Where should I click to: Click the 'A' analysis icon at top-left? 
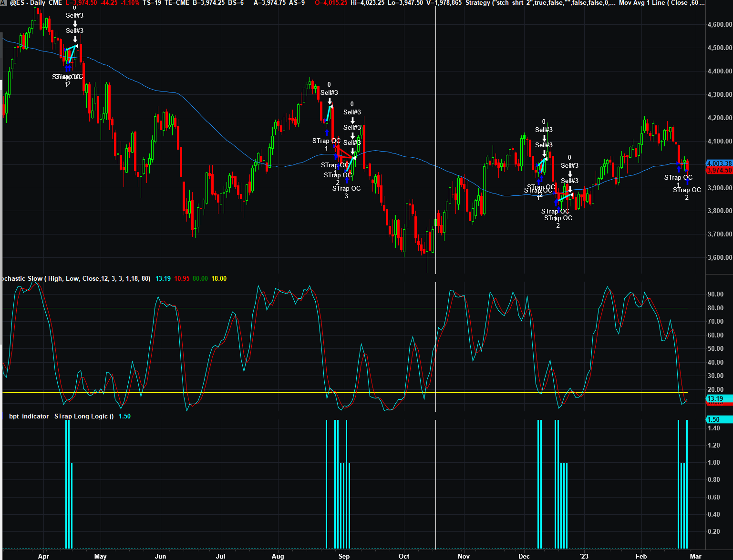point(3,3)
